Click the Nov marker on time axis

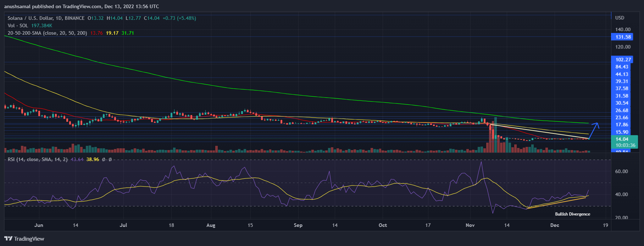point(470,225)
